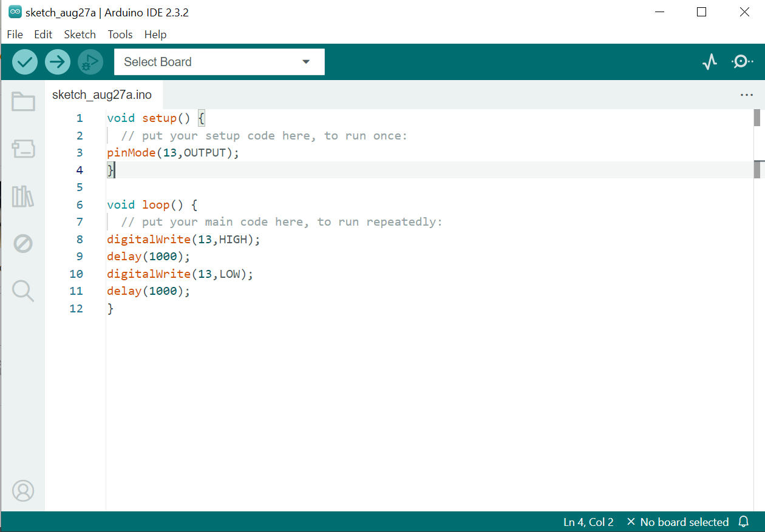Open the Library Manager sidebar
This screenshot has height=532, width=765.
pyautogui.click(x=23, y=197)
